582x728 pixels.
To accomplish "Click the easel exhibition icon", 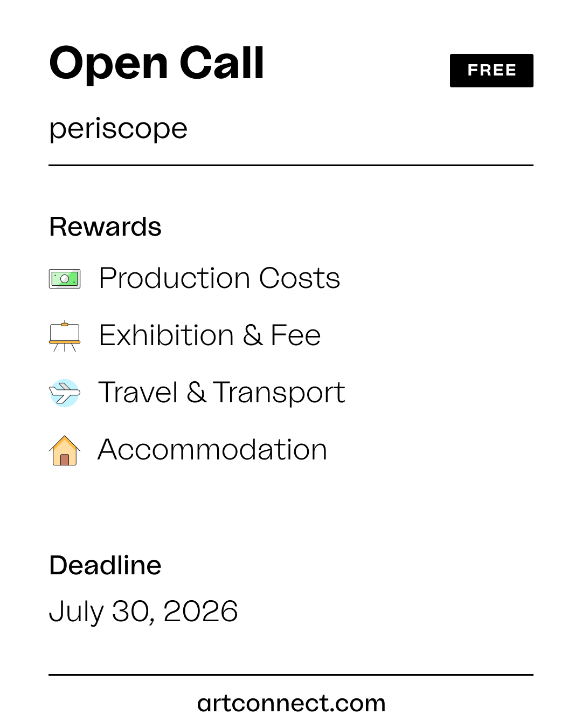I will tap(65, 336).
